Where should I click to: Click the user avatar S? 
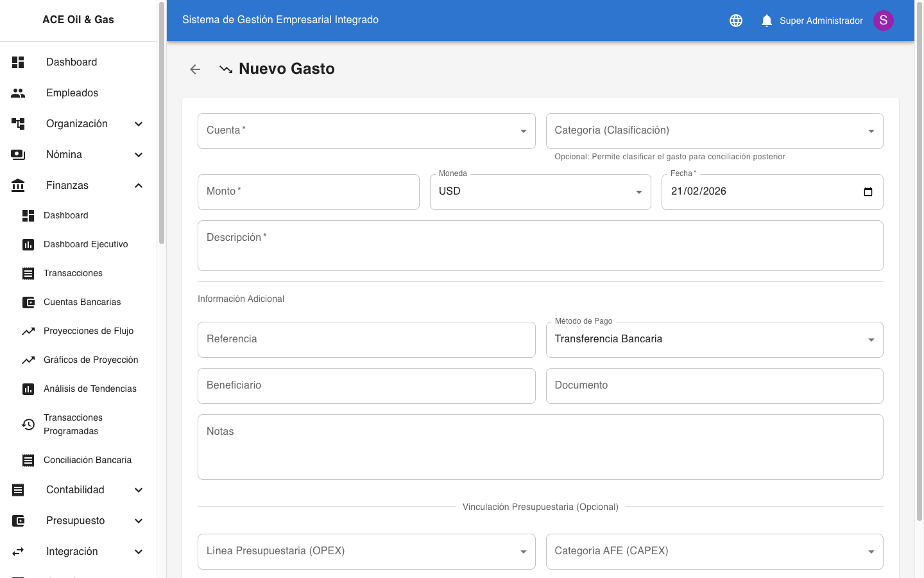point(884,21)
